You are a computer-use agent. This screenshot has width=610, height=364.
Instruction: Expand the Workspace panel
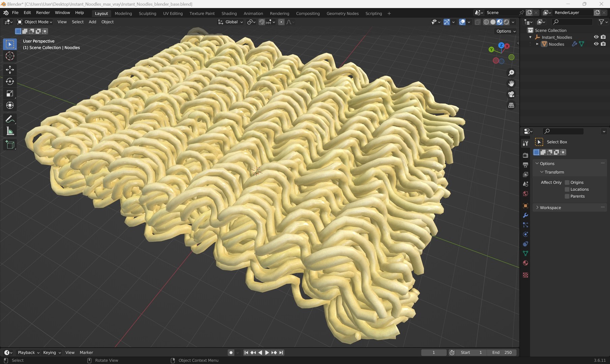pos(537,208)
